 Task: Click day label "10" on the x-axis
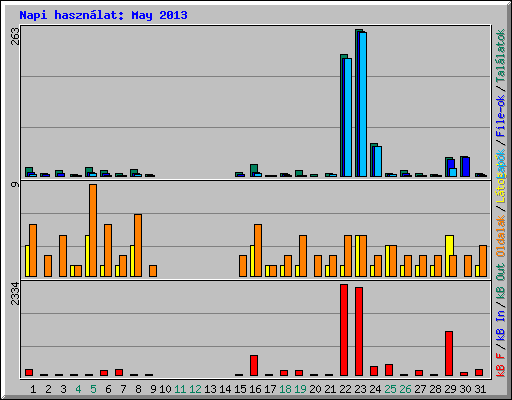coord(165,389)
